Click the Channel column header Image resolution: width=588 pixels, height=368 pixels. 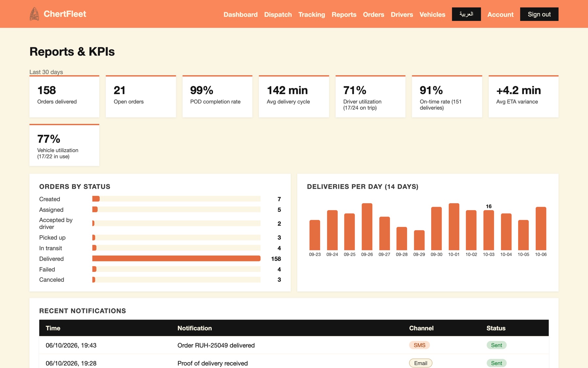click(x=421, y=328)
